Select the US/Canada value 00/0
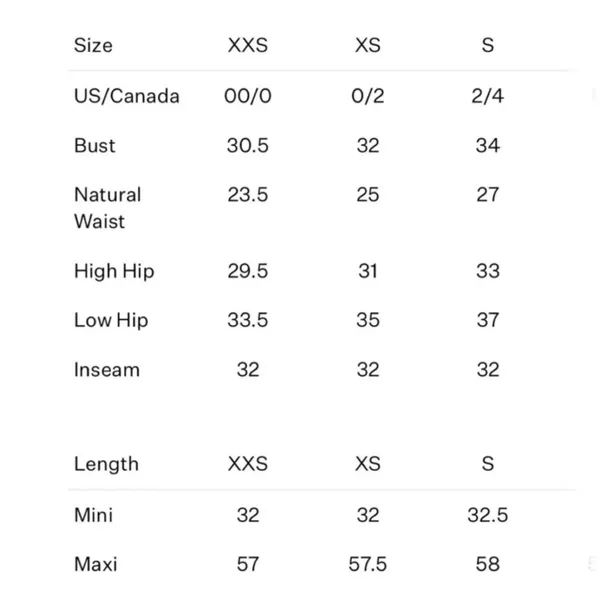 (x=248, y=96)
